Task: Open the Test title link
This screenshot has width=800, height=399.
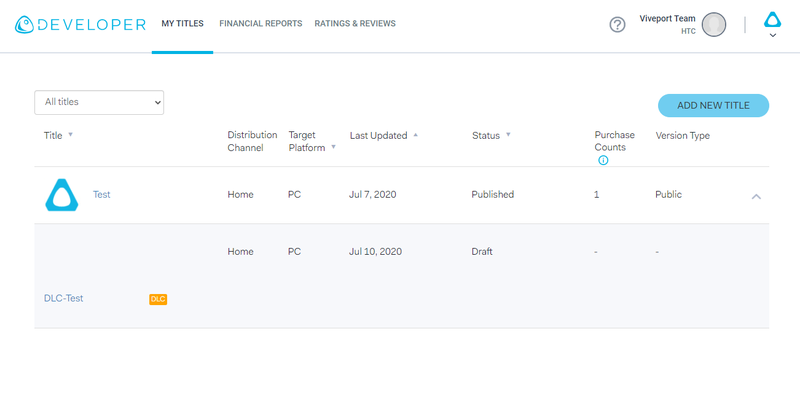Action: [102, 194]
